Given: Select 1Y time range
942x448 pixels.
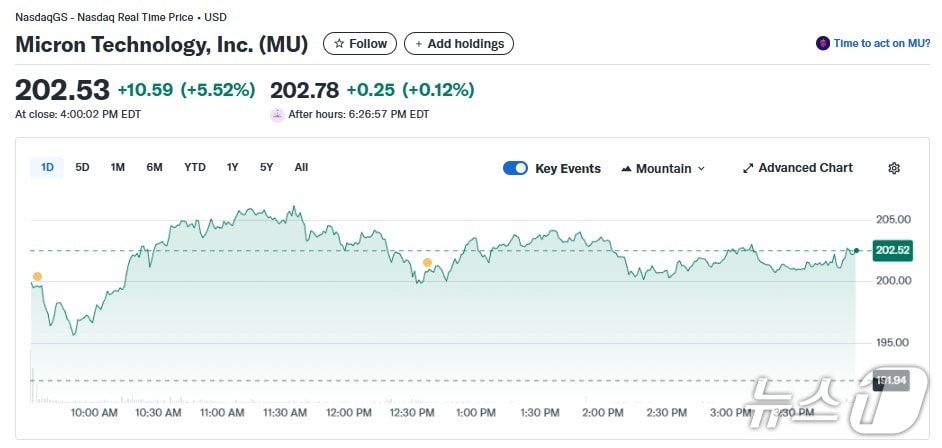Looking at the screenshot, I should tap(233, 167).
